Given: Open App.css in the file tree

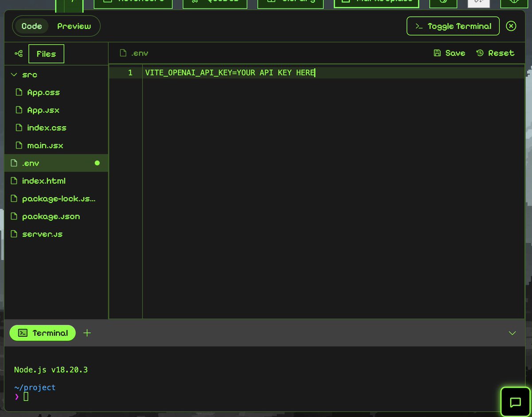Looking at the screenshot, I should (56, 92).
